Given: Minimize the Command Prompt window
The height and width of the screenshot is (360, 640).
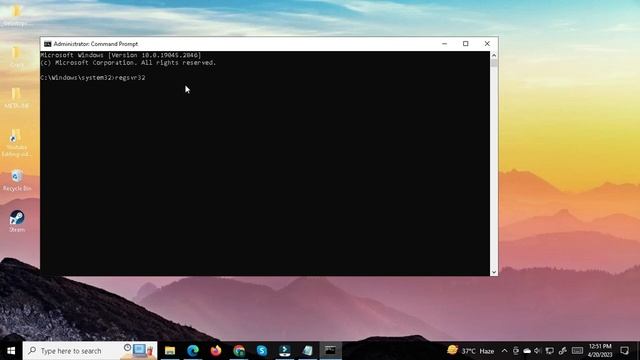Looking at the screenshot, I should [444, 44].
